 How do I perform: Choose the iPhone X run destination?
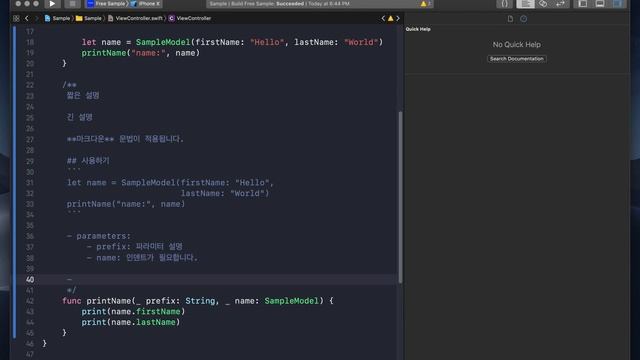click(x=146, y=4)
